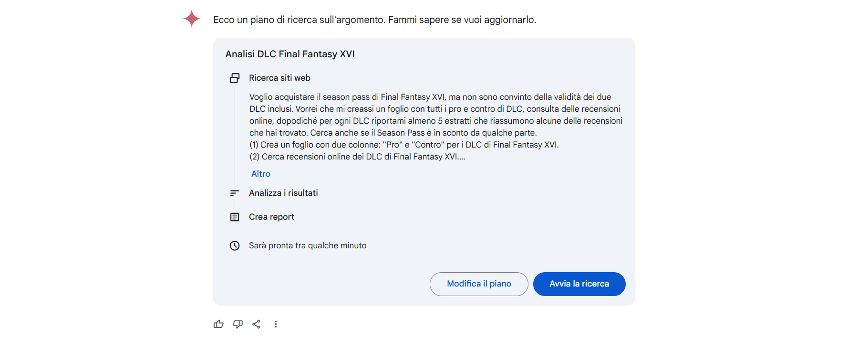Image resolution: width=868 pixels, height=340 pixels.
Task: Click the step (2) Cerca recensioni online line
Action: 357,157
